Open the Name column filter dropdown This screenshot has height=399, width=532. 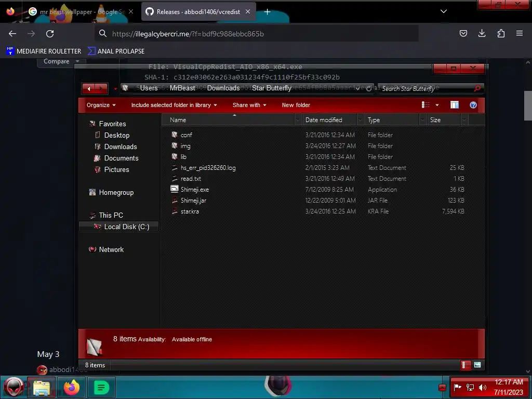pos(298,120)
